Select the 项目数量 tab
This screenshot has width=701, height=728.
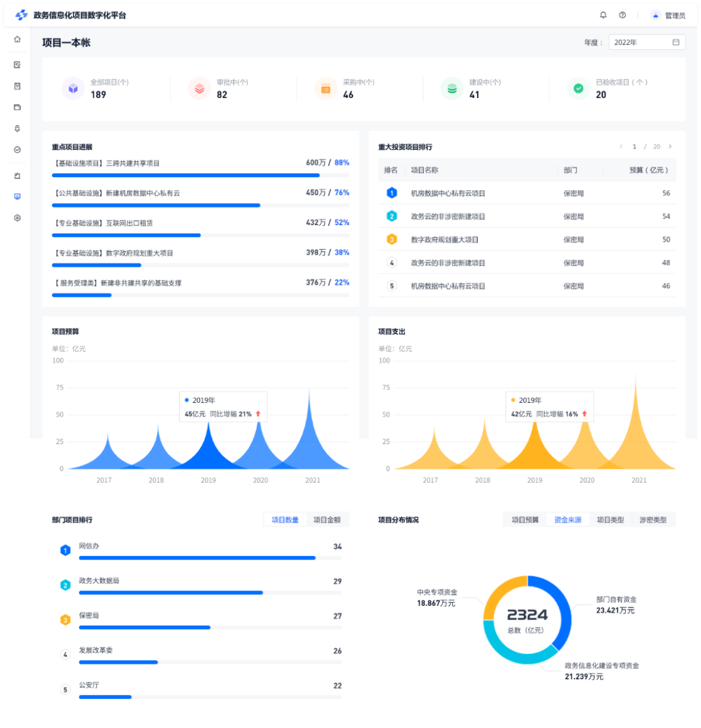[285, 520]
